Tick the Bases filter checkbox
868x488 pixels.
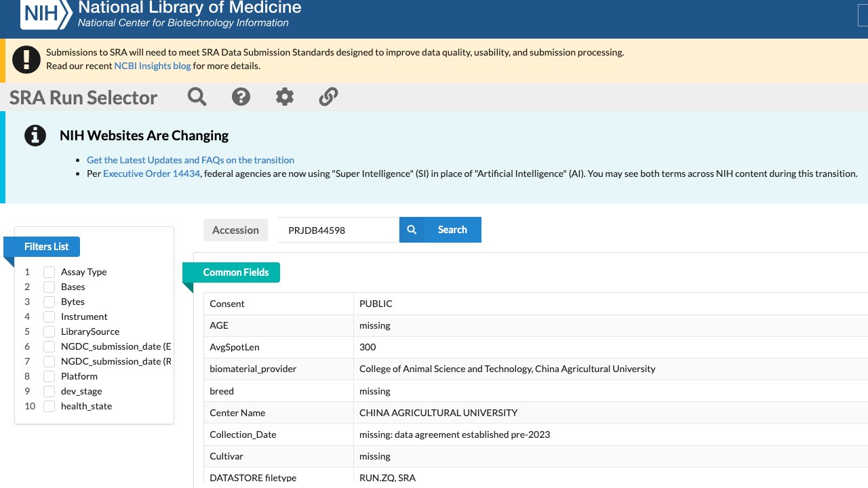[49, 287]
